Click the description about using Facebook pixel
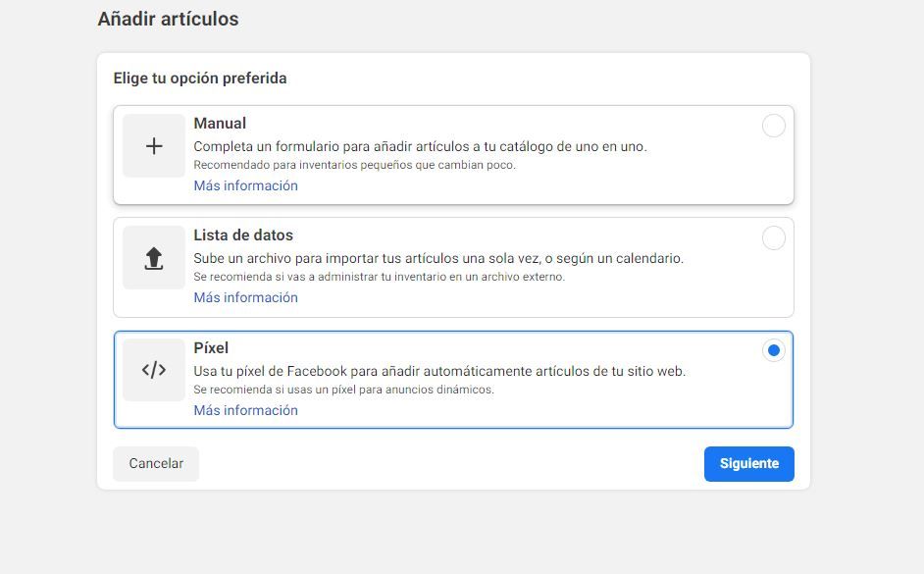The height and width of the screenshot is (574, 924). (x=439, y=371)
